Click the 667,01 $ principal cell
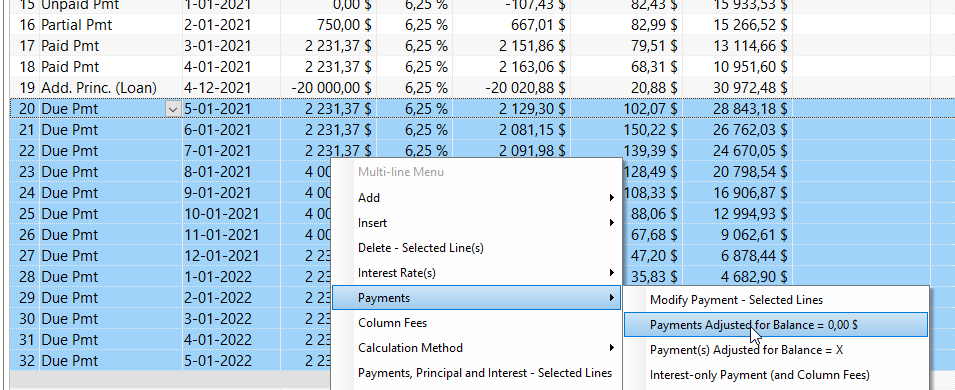955x390 pixels. (x=532, y=26)
